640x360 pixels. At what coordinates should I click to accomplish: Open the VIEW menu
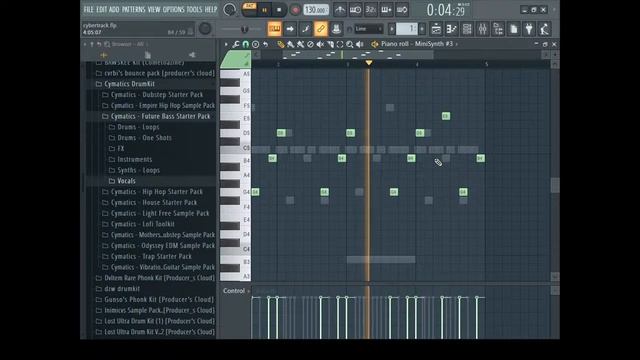coord(153,9)
